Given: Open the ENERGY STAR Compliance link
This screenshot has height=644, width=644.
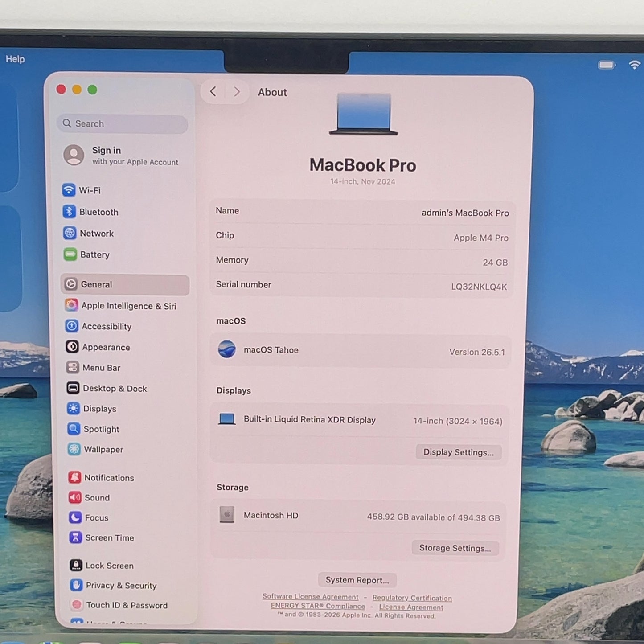Looking at the screenshot, I should [x=318, y=606].
